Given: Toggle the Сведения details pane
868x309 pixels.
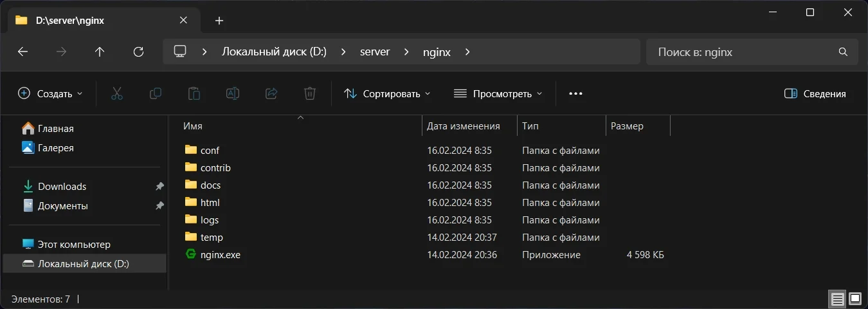Looking at the screenshot, I should (x=815, y=93).
